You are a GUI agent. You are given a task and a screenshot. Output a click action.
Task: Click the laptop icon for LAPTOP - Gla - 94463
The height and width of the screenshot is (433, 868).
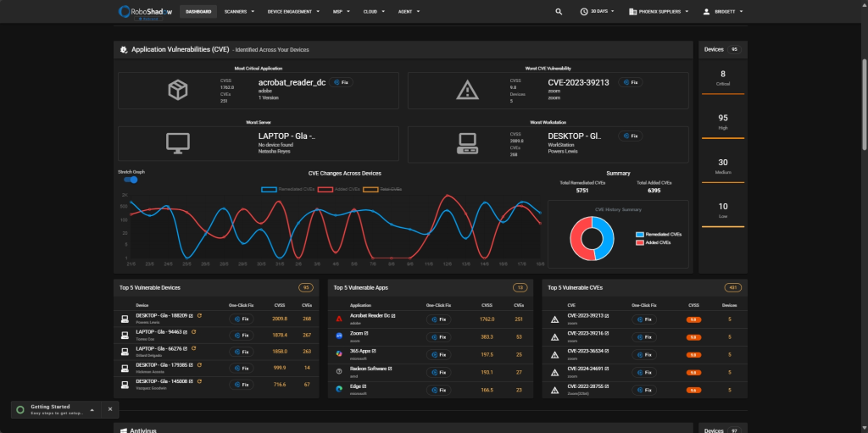(x=125, y=336)
